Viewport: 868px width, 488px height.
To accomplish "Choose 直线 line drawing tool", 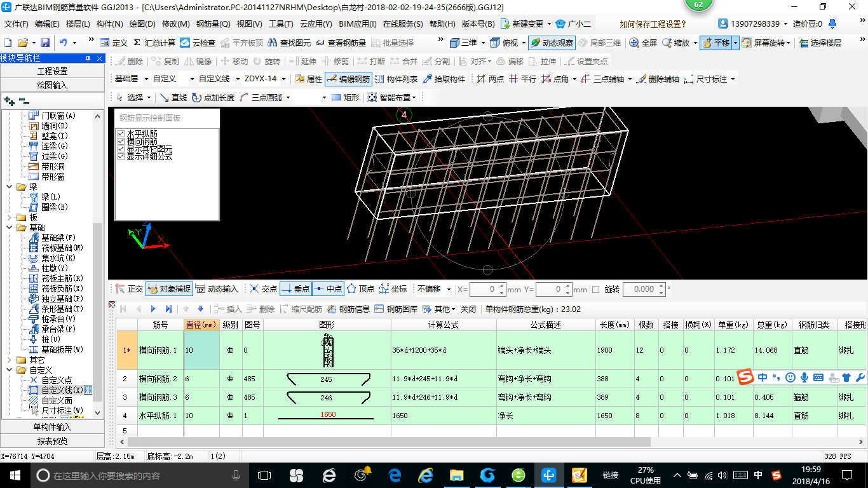I will 173,97.
